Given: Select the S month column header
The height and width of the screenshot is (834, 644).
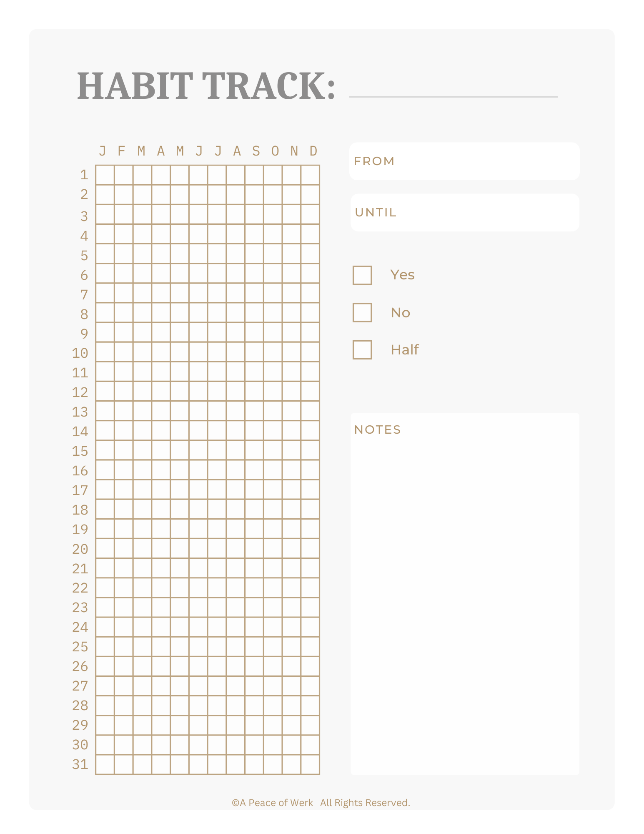Looking at the screenshot, I should 256,151.
